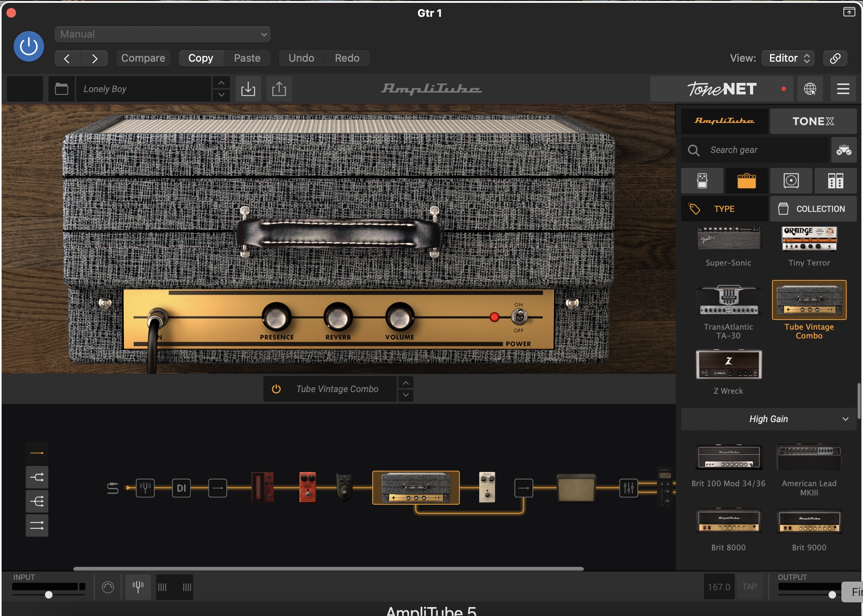Viewport: 863px width, 616px height.
Task: Click the INPUT level slider
Action: coord(48,595)
